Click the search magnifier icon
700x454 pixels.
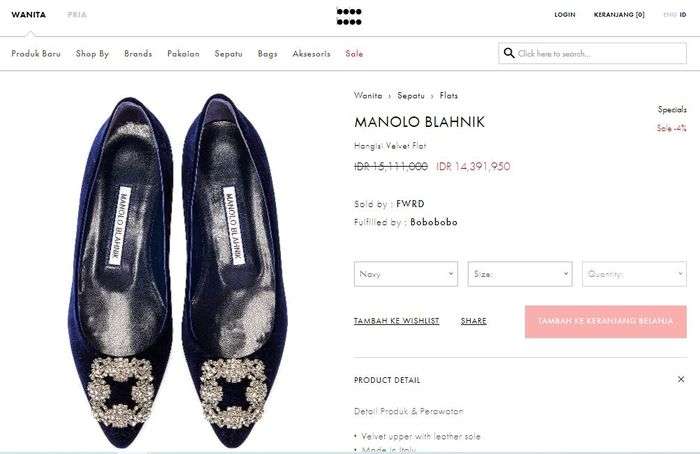(x=509, y=53)
